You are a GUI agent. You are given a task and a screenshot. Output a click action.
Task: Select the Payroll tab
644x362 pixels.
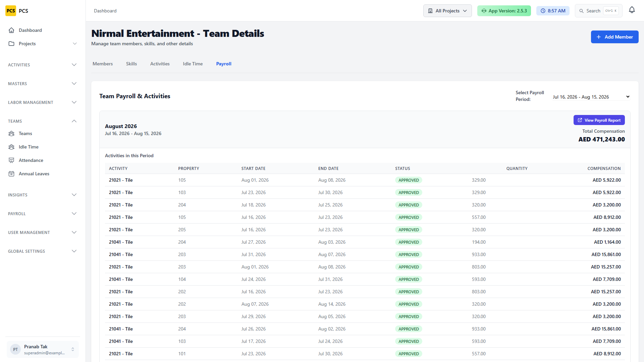point(224,64)
